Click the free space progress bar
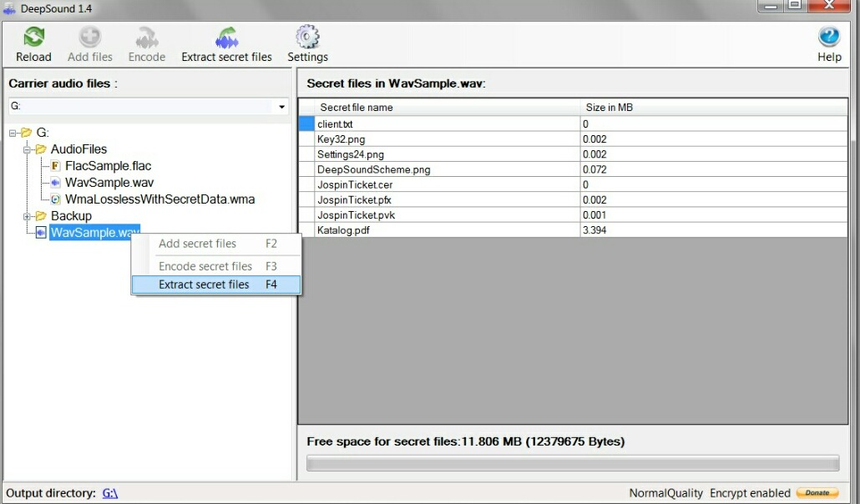The width and height of the screenshot is (860, 504). pos(572,463)
